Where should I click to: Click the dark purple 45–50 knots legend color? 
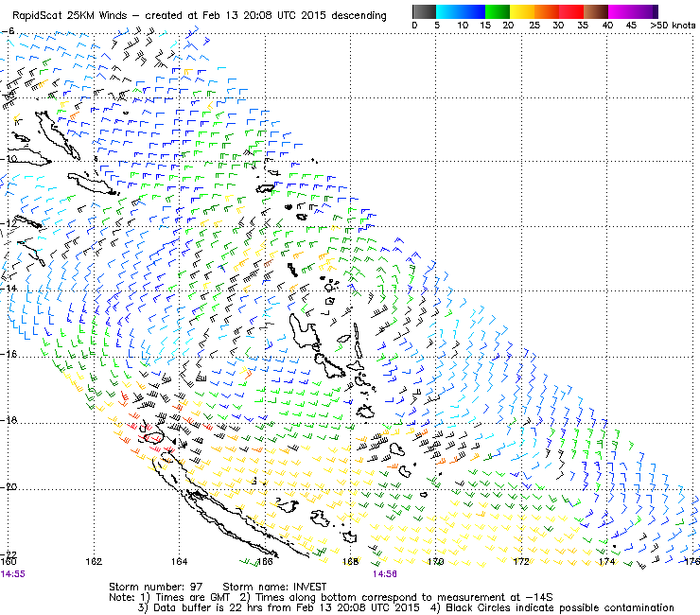click(x=645, y=11)
